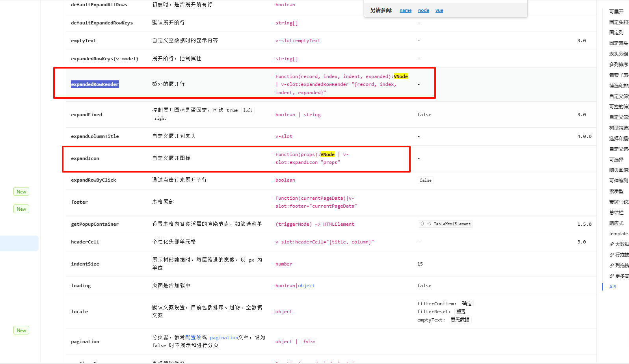629x364 pixels.
Task: Go to 选择和操作 anchor
Action: point(619,139)
